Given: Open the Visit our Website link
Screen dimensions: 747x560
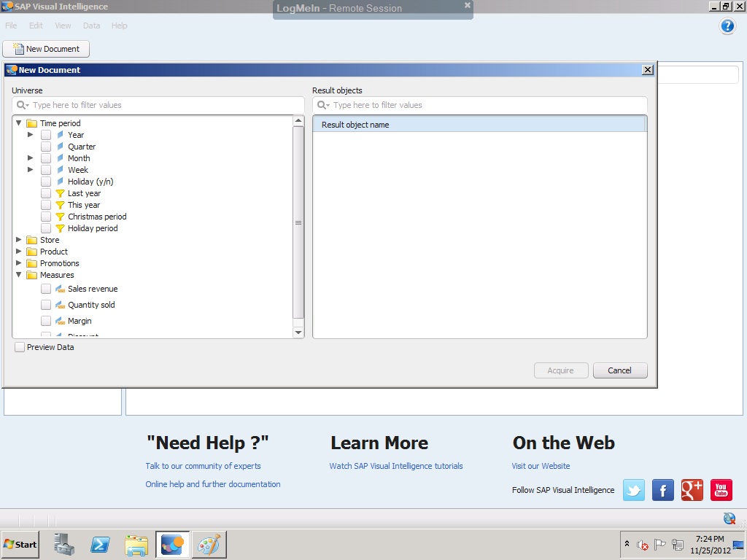Looking at the screenshot, I should (541, 466).
